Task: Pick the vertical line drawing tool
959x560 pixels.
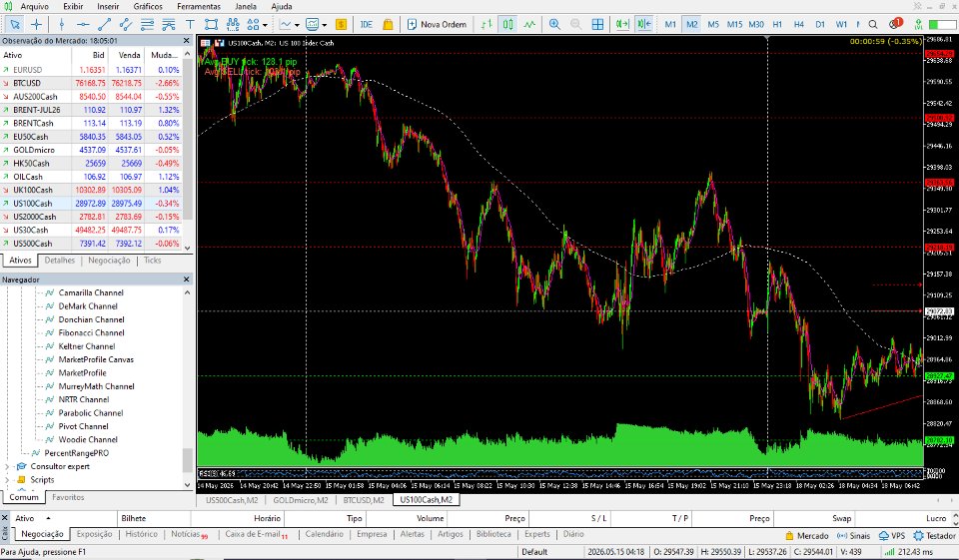Action: coord(61,24)
